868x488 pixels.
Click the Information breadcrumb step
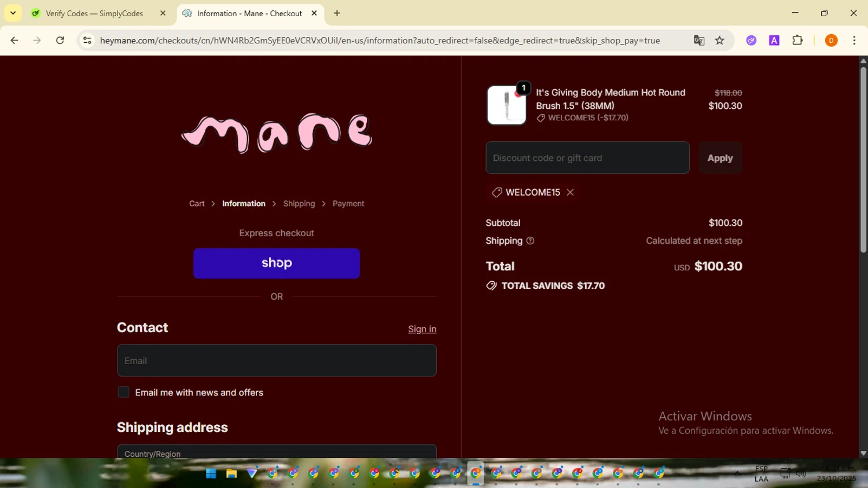tap(244, 204)
